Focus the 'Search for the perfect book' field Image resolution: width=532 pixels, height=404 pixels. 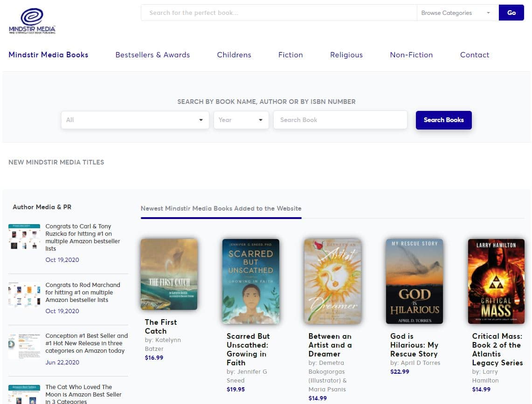279,13
